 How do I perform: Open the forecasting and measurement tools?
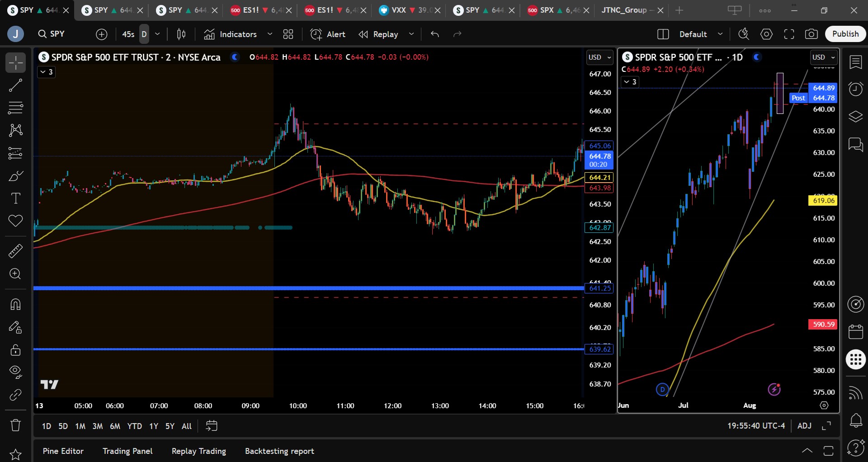point(15,153)
